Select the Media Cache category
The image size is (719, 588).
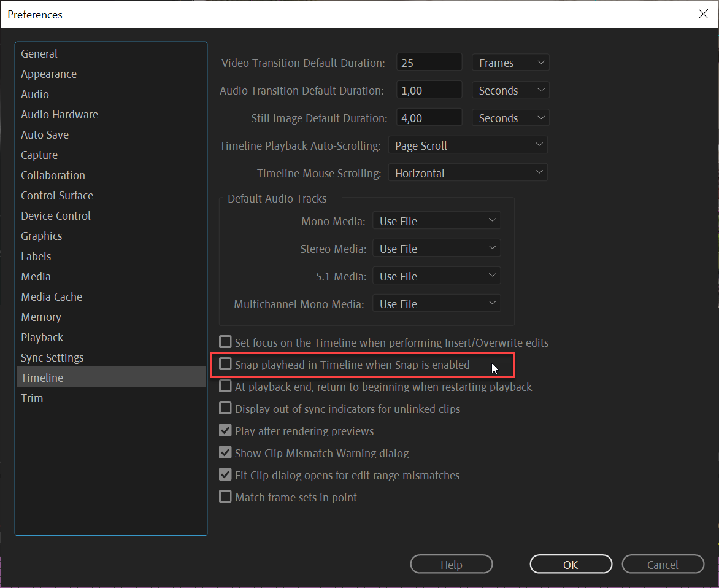pyautogui.click(x=52, y=296)
